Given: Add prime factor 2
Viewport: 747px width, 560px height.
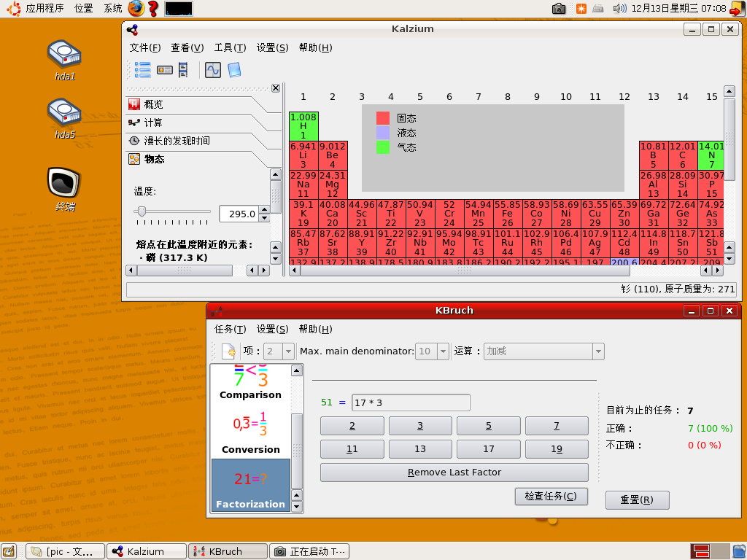Looking at the screenshot, I should 352,426.
